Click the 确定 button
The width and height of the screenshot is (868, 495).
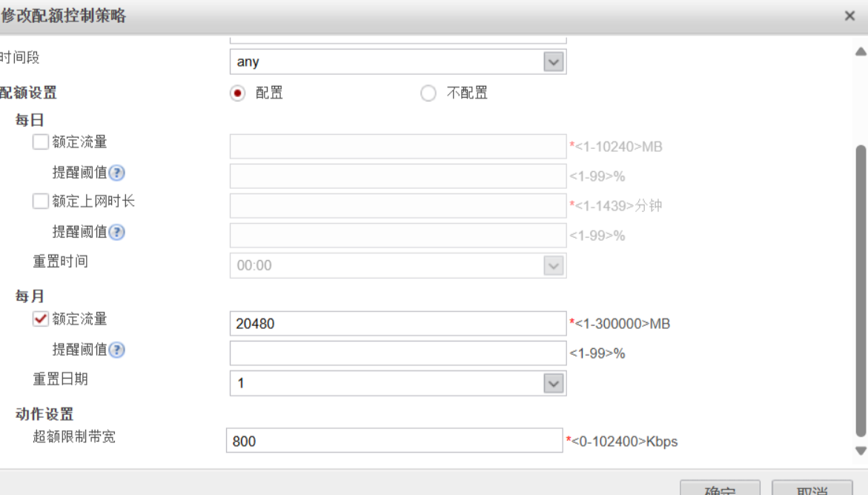[720, 488]
